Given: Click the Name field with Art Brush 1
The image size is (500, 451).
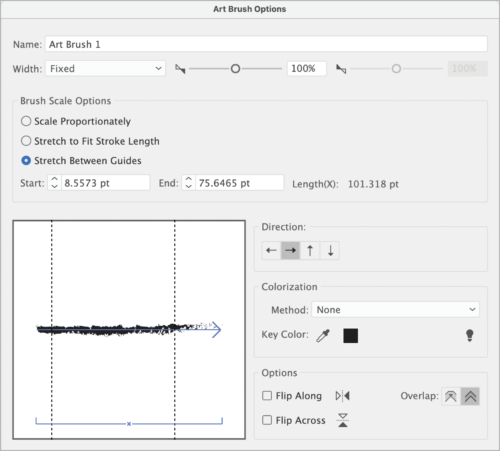Looking at the screenshot, I should point(266,44).
